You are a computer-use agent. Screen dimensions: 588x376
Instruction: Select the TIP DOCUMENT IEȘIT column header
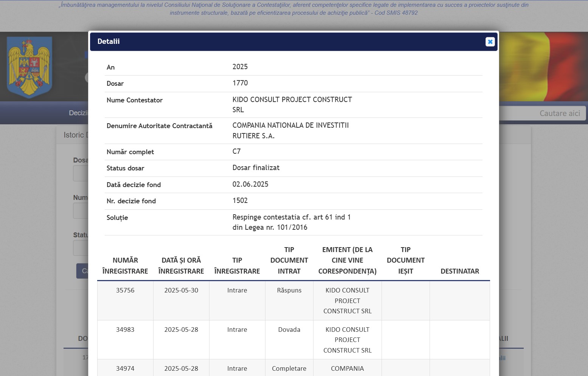pyautogui.click(x=405, y=260)
